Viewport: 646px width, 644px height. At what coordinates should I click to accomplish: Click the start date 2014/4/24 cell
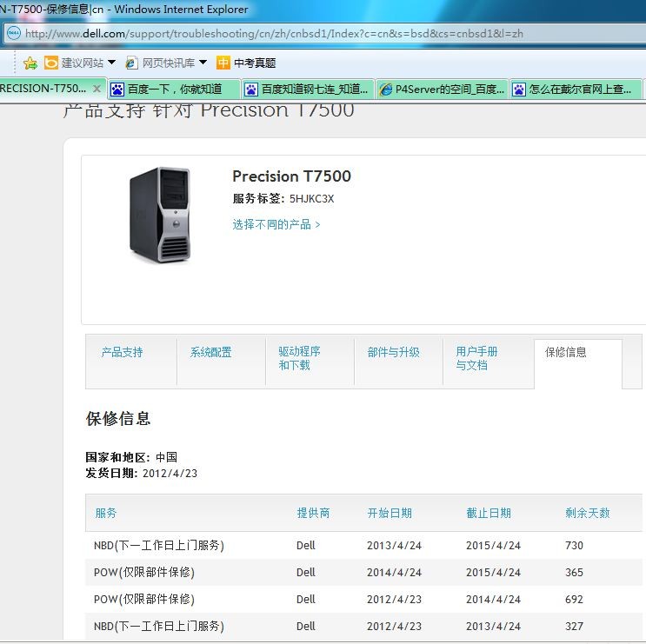click(x=394, y=573)
